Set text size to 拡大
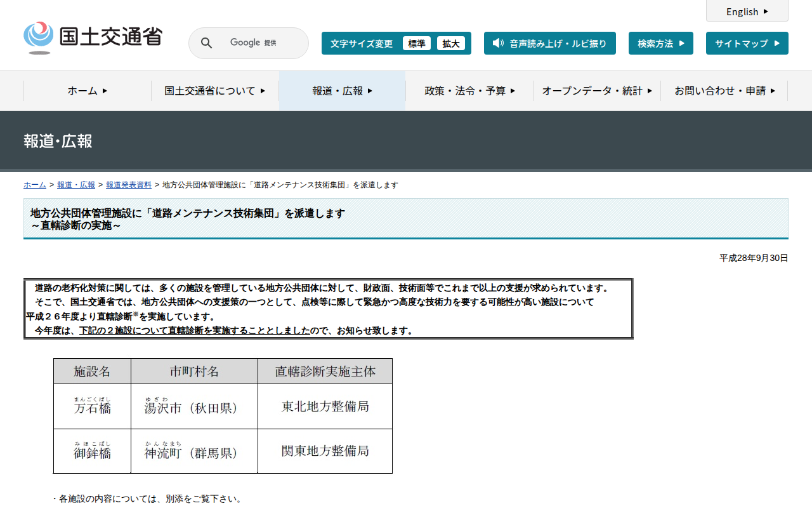Viewport: 812px width, 508px height. [x=450, y=43]
